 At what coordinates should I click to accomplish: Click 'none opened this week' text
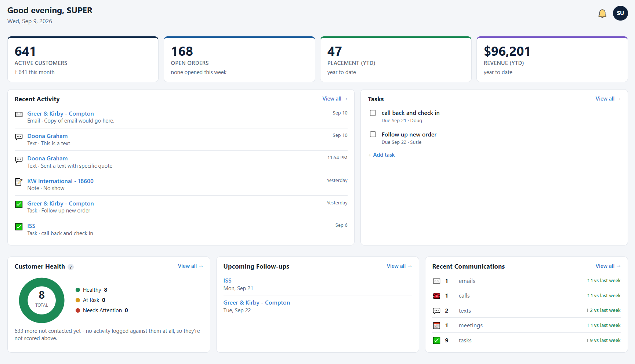(199, 72)
